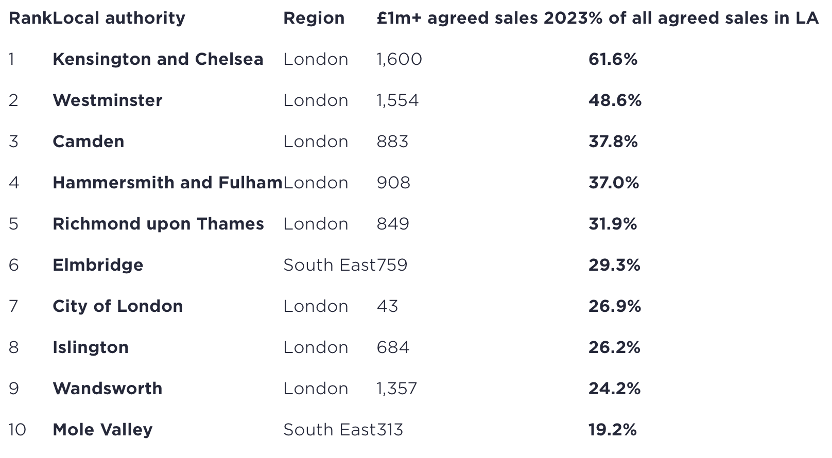This screenshot has width=832, height=458.
Task: Click the Rank column header
Action: pyautogui.click(x=29, y=18)
